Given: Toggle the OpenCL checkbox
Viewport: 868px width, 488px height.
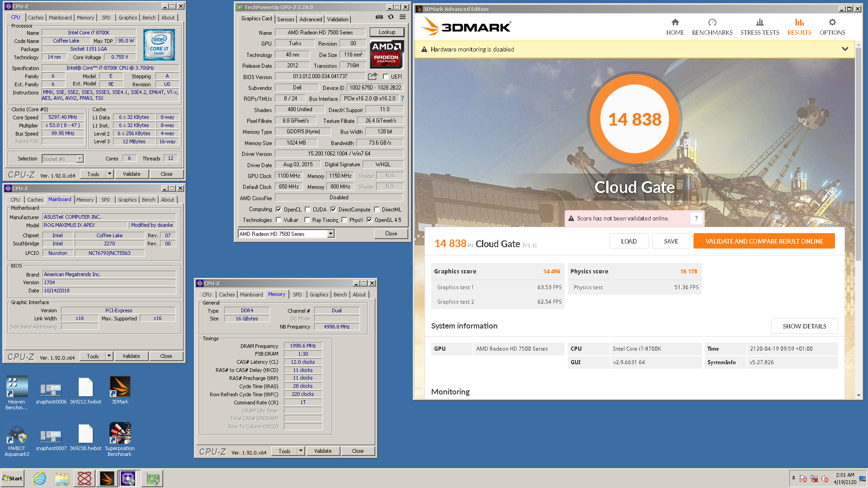Looking at the screenshot, I should click(x=278, y=209).
